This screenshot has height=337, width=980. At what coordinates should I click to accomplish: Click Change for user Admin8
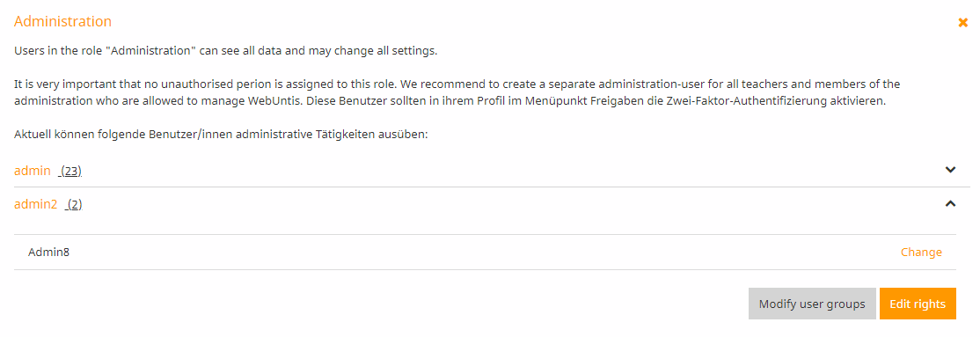[921, 252]
